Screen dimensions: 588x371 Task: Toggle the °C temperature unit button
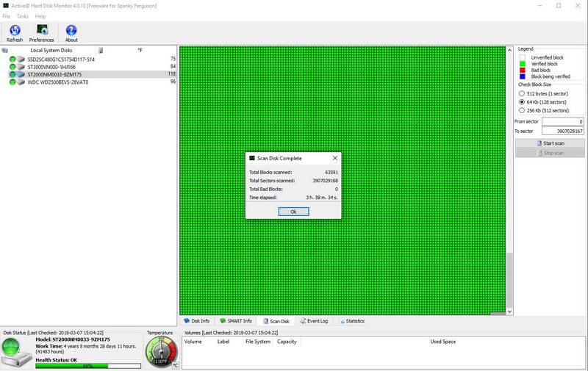coord(175,365)
